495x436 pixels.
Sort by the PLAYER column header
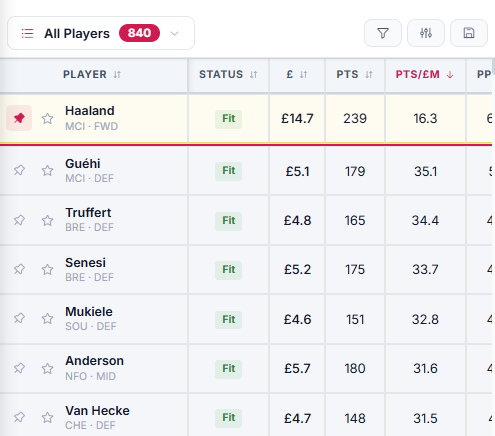pyautogui.click(x=92, y=74)
